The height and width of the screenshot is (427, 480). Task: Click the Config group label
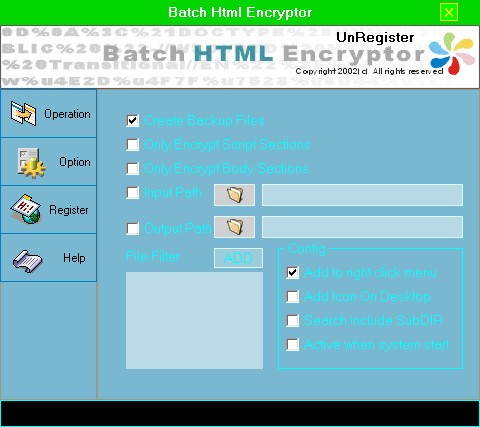point(307,249)
